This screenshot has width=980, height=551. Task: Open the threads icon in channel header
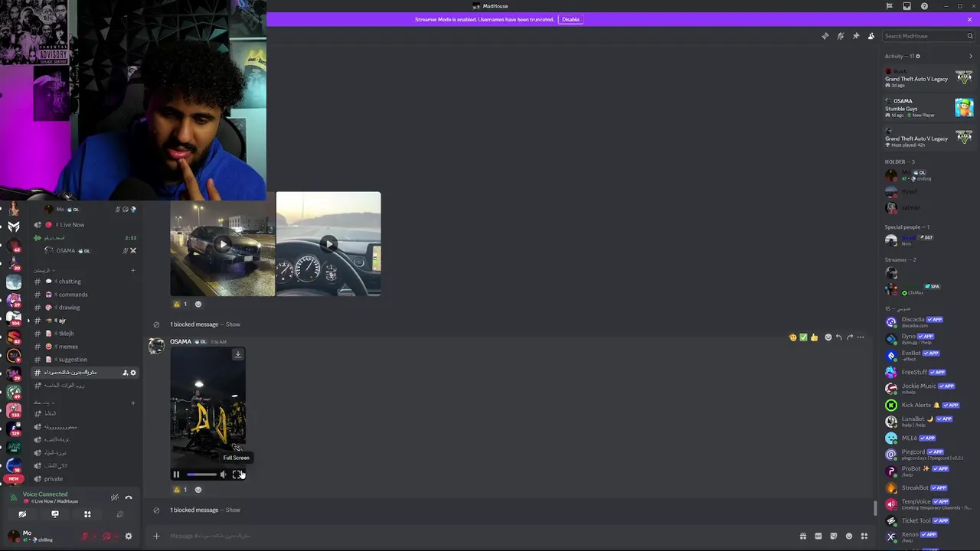point(825,36)
